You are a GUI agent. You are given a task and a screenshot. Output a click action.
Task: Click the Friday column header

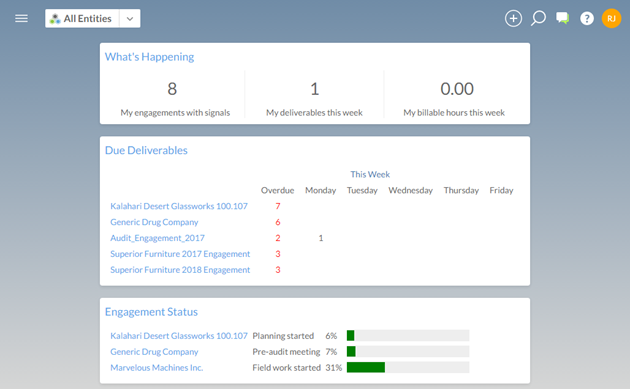click(x=501, y=190)
